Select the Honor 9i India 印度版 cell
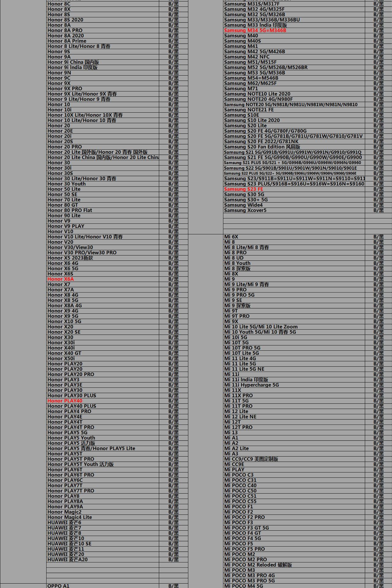392x588 pixels. [x=72, y=67]
